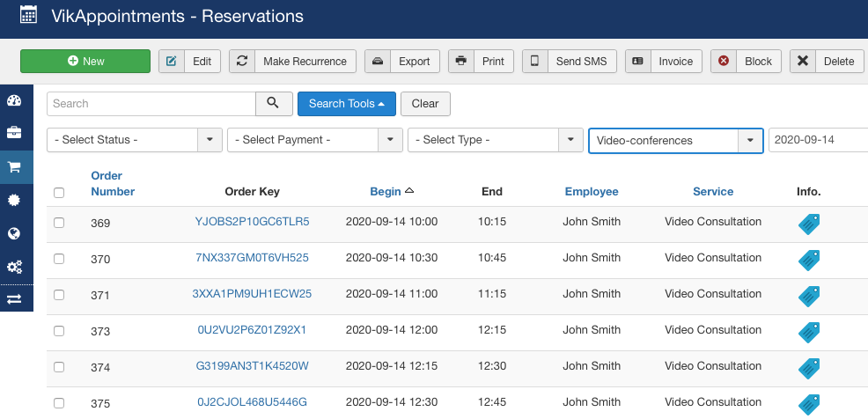
Task: Sort by Service column header
Action: coord(713,192)
